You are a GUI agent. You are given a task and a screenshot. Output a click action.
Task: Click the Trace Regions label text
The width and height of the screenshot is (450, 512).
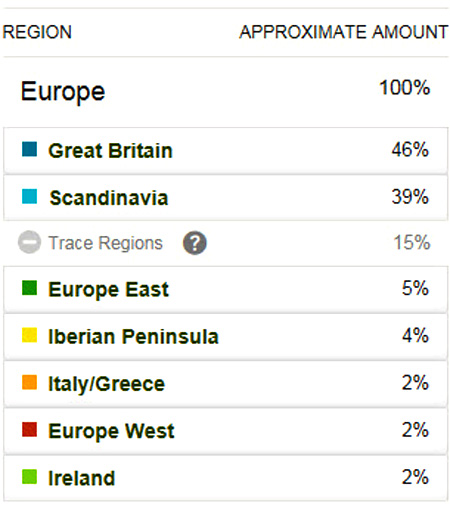click(106, 243)
